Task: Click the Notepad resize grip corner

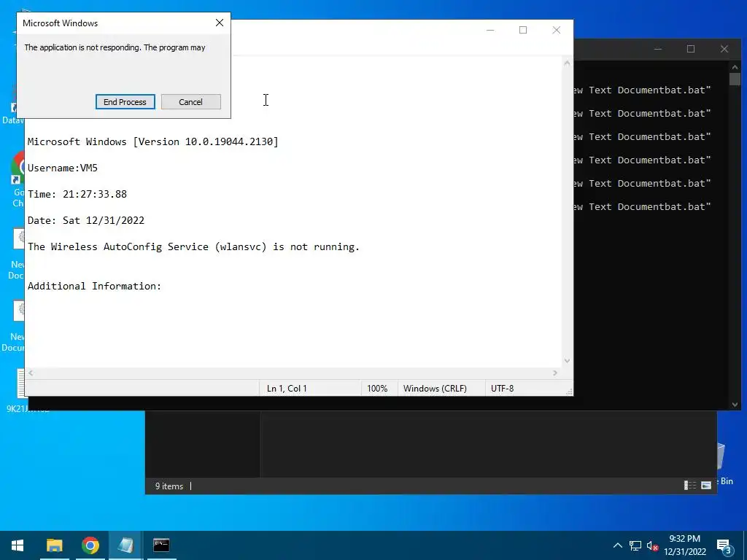Action: coord(569,392)
